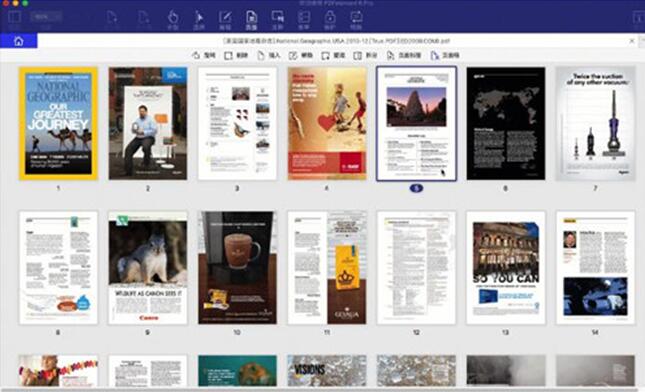This screenshot has height=392, width=645.
Task: Select page 10 coffee mug ad thumbnail
Action: 237,267
